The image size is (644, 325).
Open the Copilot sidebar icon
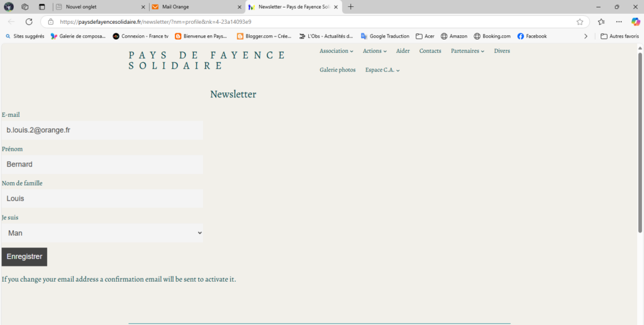635,21
